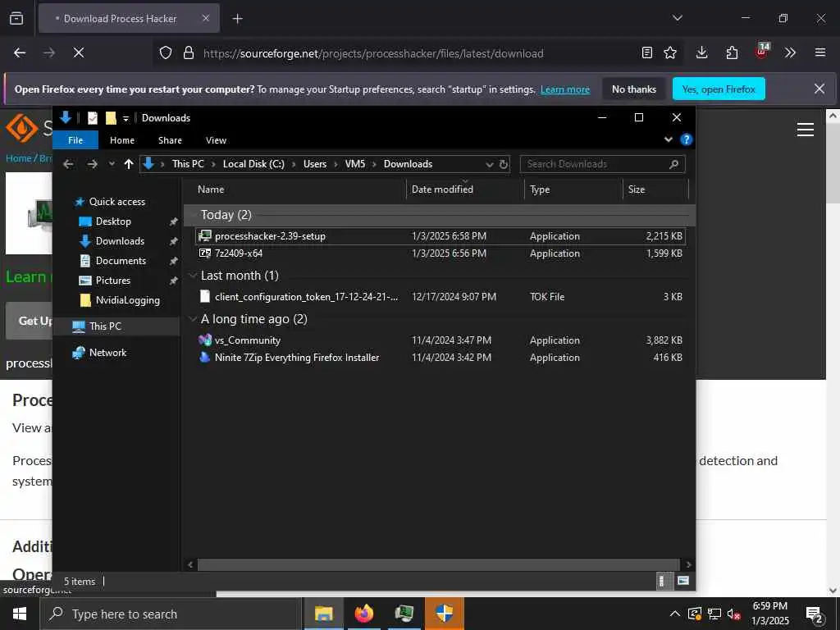
Task: Go back in Explorer navigation
Action: tap(68, 164)
